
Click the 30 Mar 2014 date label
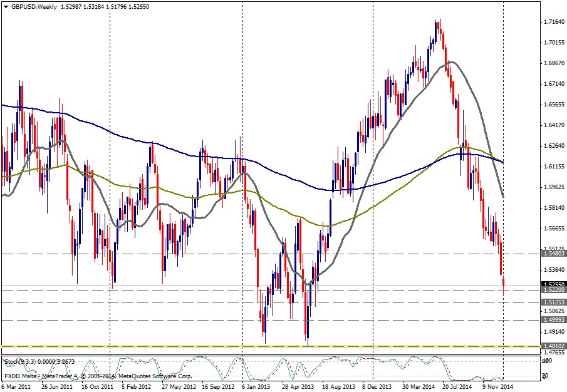click(419, 387)
